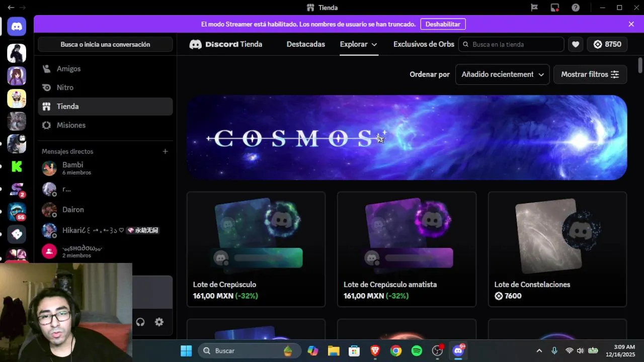Open the white shape on black server icon
Viewport: 644px width, 362px height.
click(17, 234)
